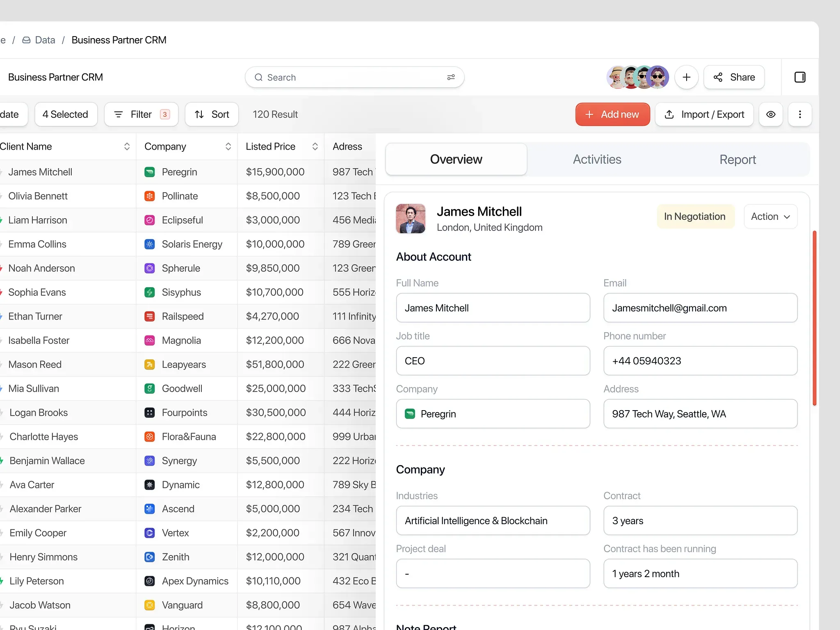
Task: Open the Filter options with 3 active
Action: pos(141,114)
